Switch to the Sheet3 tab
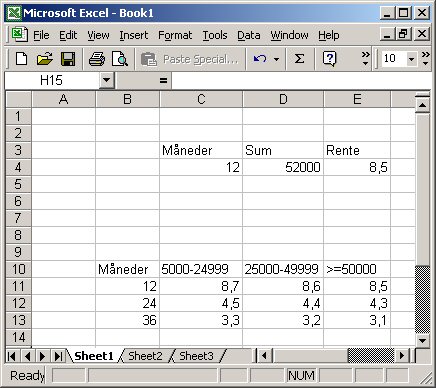The height and width of the screenshot is (388, 436). coord(196,356)
